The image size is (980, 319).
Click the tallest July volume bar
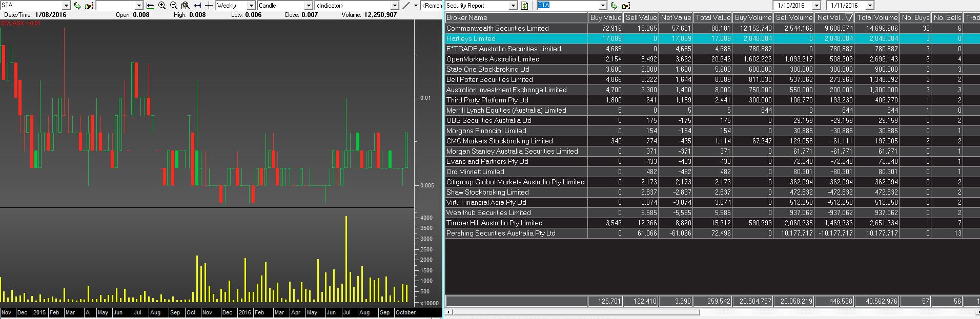[x=346, y=259]
